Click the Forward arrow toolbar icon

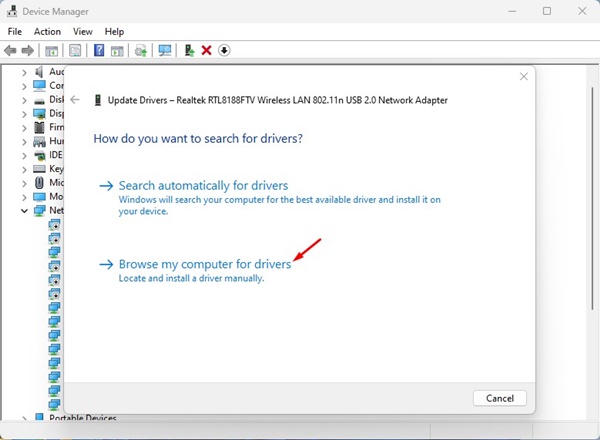[x=28, y=50]
